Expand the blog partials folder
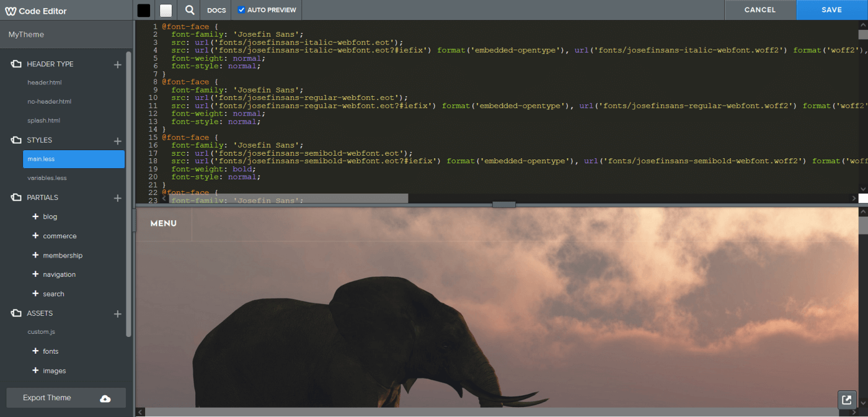 click(35, 217)
